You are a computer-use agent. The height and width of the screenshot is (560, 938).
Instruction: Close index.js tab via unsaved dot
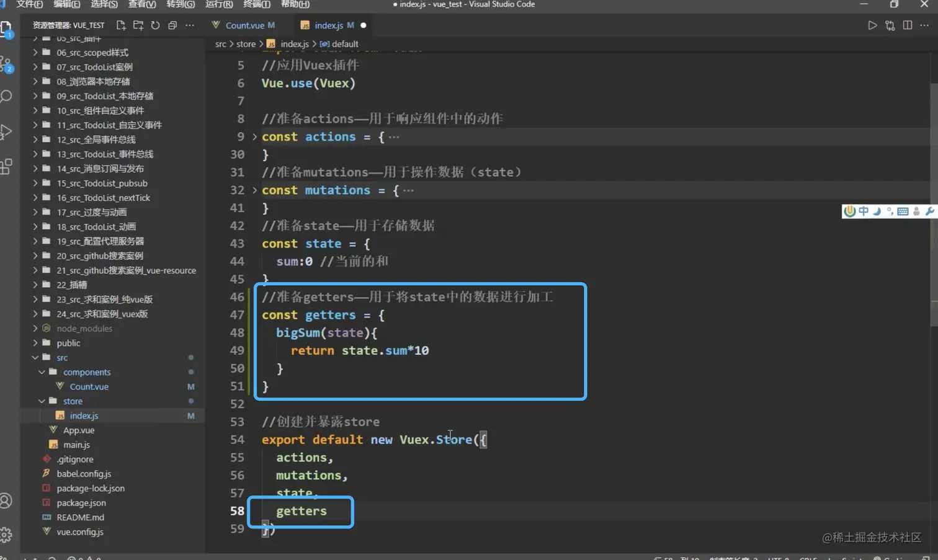(364, 25)
